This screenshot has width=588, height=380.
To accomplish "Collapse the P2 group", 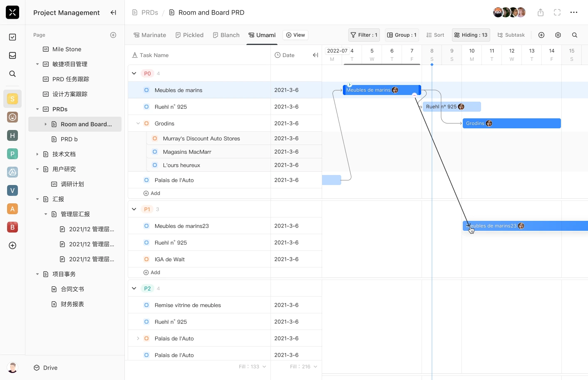I will pos(134,288).
